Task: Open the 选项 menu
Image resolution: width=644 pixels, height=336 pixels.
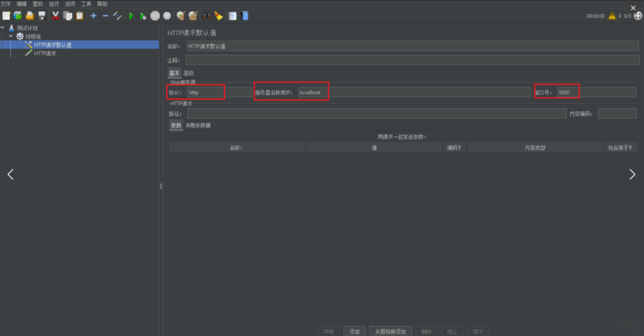Action: point(70,4)
